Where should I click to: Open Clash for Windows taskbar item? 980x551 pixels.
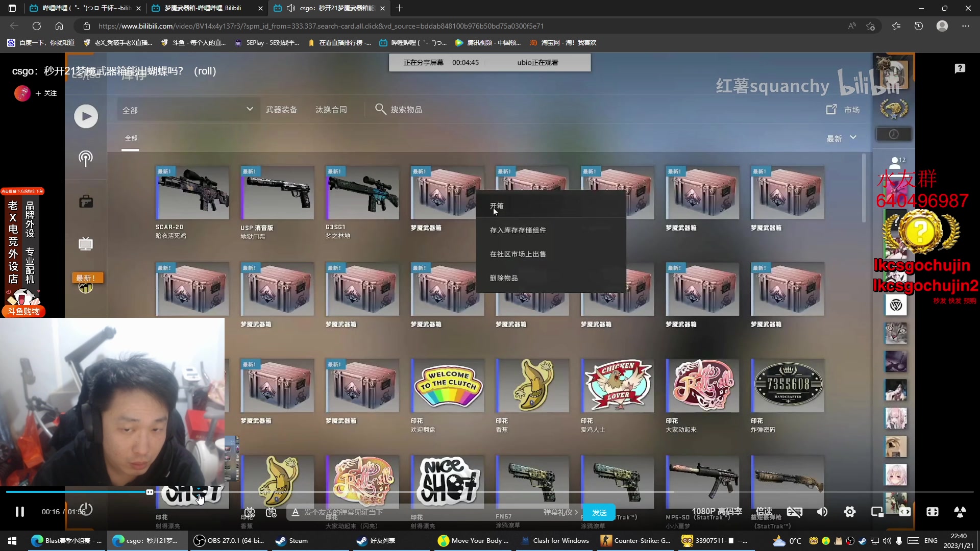pyautogui.click(x=555, y=541)
